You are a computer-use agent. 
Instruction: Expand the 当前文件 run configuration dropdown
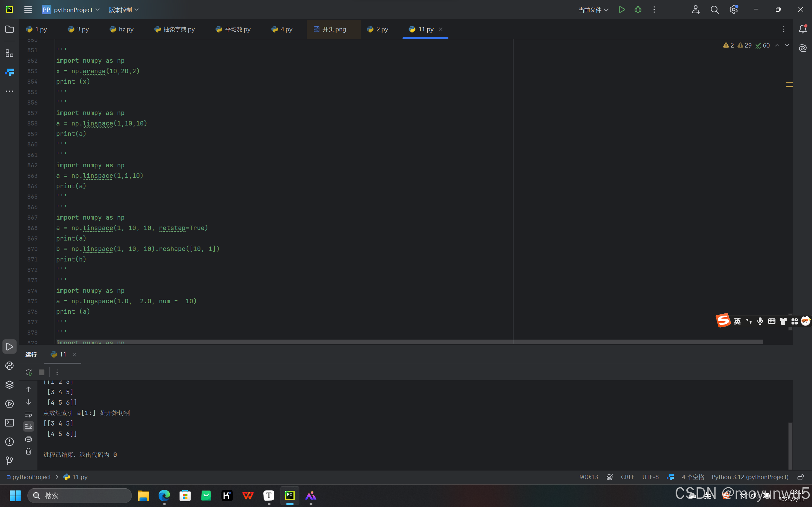pyautogui.click(x=593, y=10)
